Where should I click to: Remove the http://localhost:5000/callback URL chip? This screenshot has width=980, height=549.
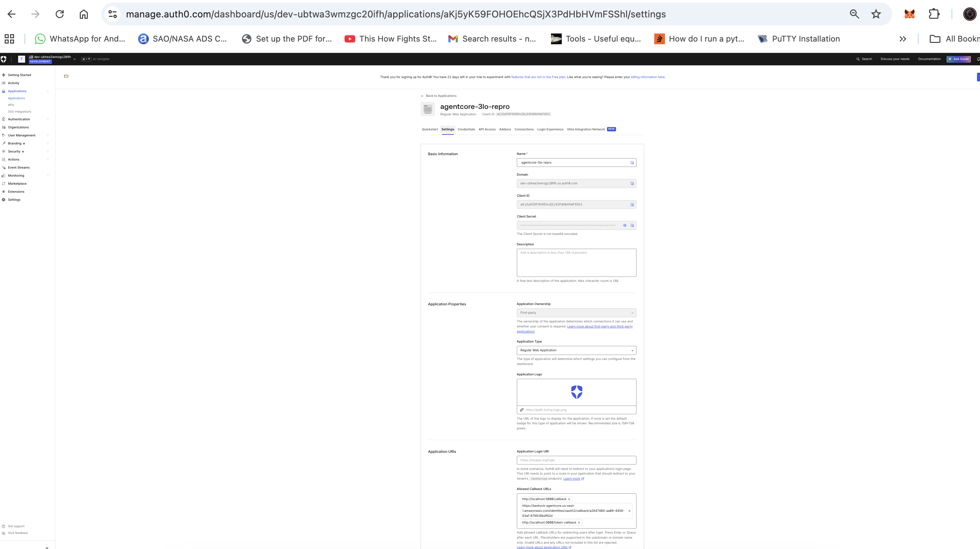pos(569,499)
